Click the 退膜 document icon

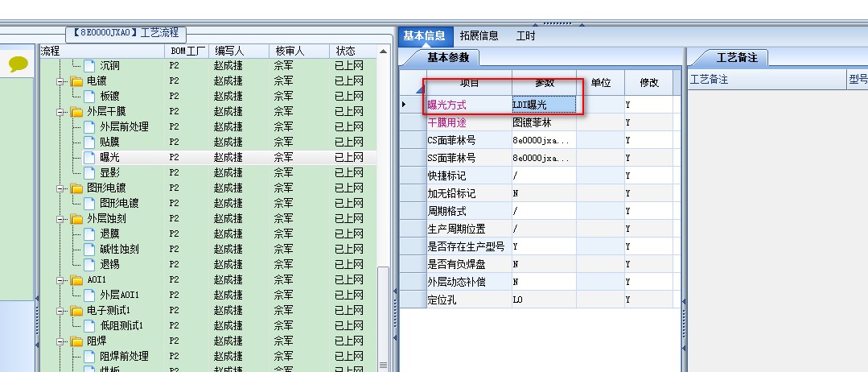point(89,234)
